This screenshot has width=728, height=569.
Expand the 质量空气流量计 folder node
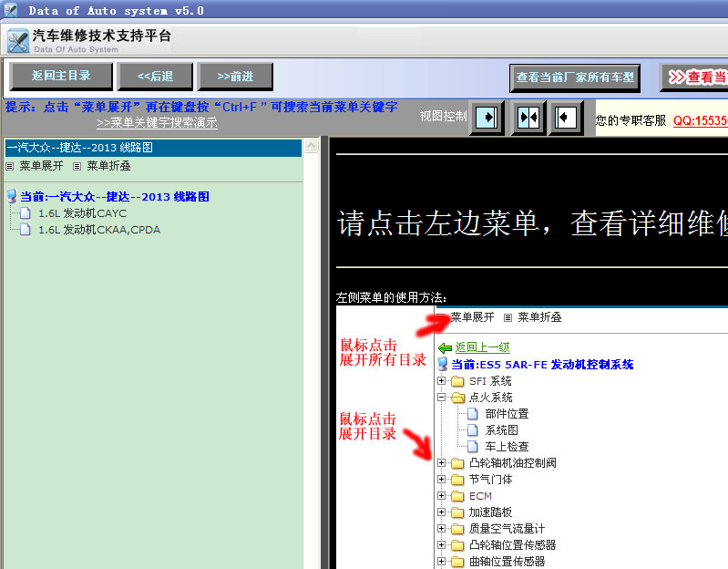point(442,529)
